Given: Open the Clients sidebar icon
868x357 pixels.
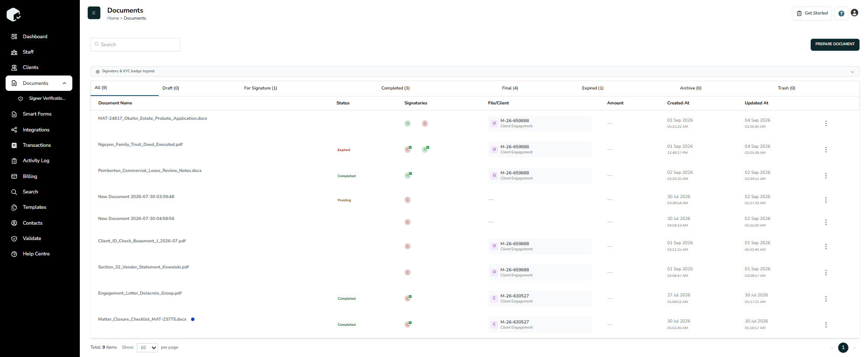Looking at the screenshot, I should 14,68.
